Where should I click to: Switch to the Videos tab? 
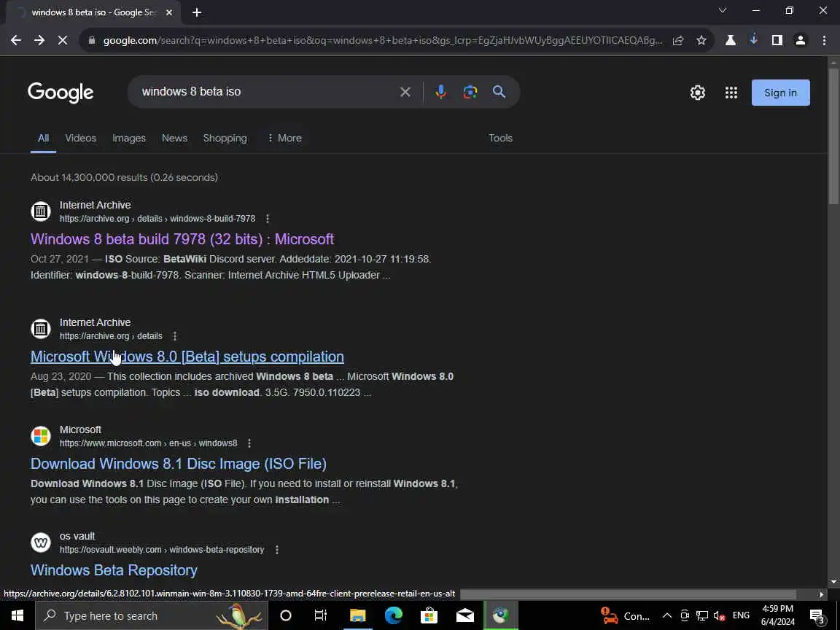click(x=81, y=139)
